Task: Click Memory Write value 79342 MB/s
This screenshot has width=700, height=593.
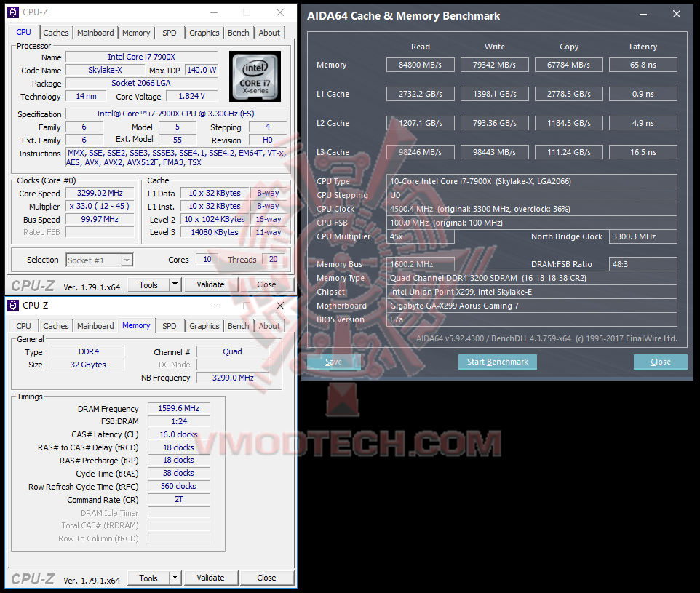Action: click(x=495, y=65)
